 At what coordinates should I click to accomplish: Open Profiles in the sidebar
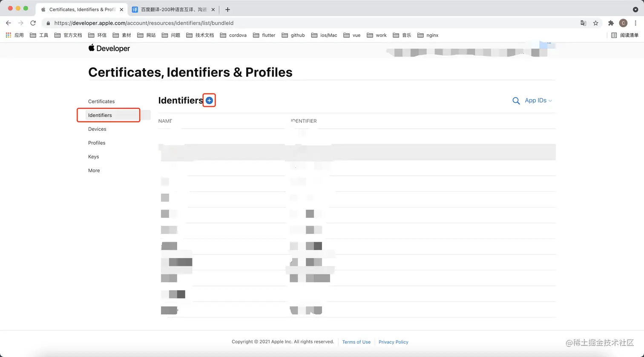[x=97, y=143]
